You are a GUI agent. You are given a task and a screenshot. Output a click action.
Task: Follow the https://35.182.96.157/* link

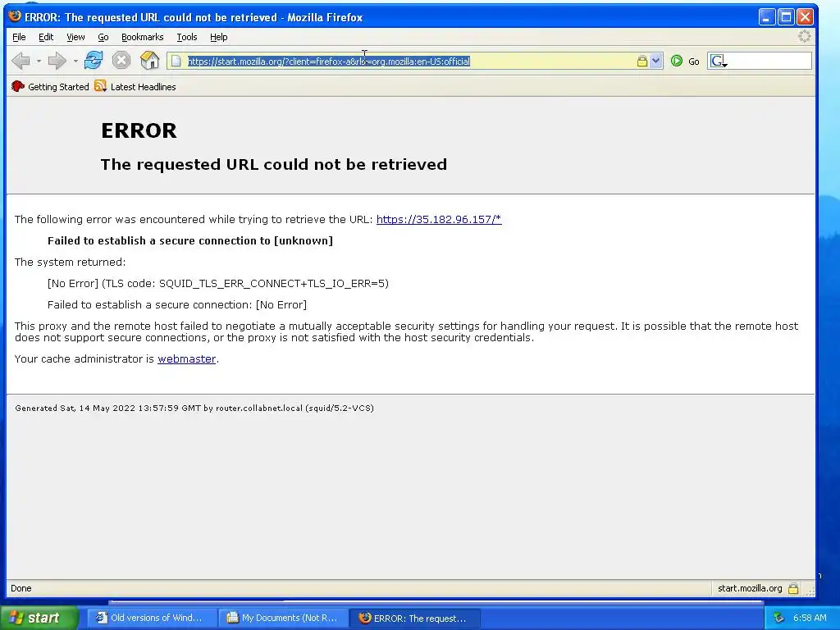click(439, 219)
